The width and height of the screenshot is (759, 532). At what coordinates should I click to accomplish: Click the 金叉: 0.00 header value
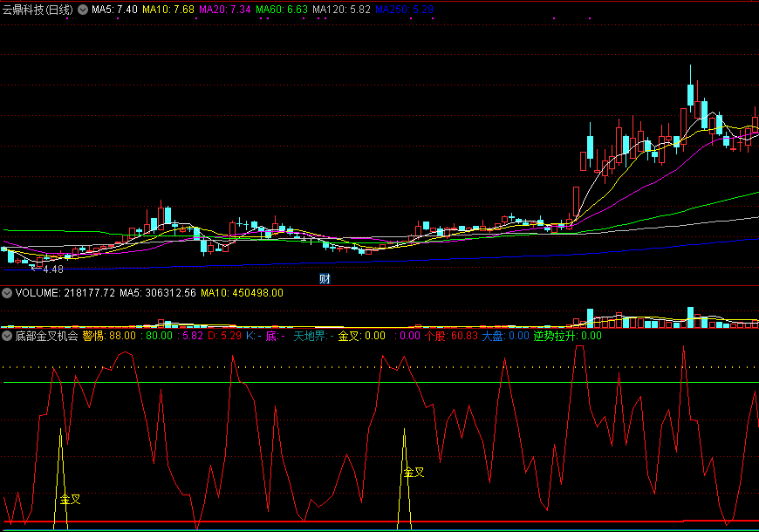point(361,336)
